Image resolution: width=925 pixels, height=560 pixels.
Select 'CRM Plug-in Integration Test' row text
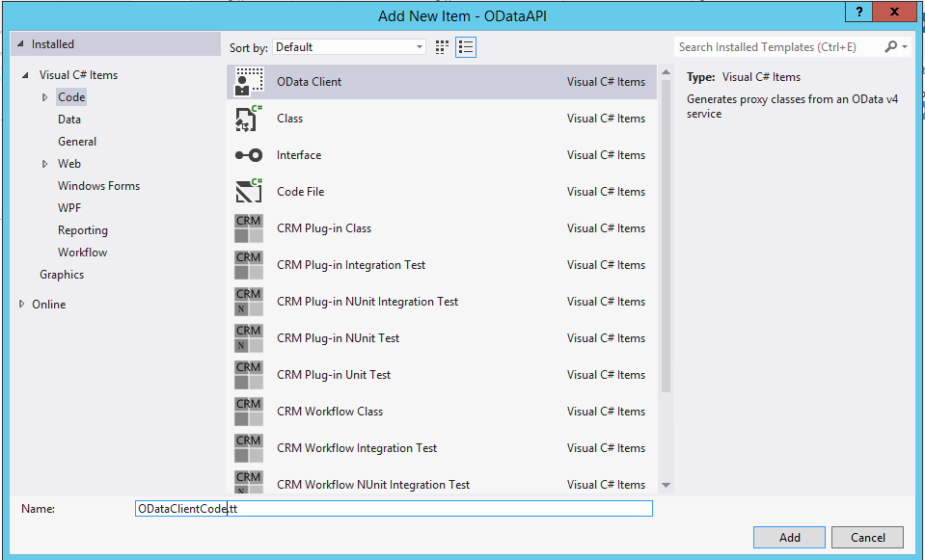tap(351, 265)
